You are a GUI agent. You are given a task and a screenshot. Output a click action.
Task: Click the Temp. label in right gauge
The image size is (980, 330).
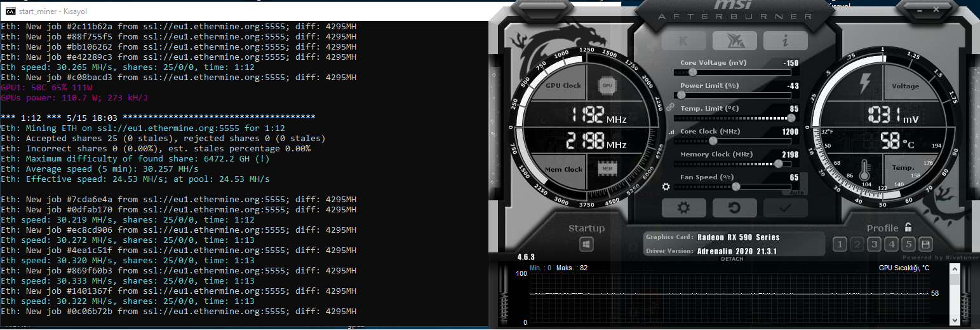903,167
